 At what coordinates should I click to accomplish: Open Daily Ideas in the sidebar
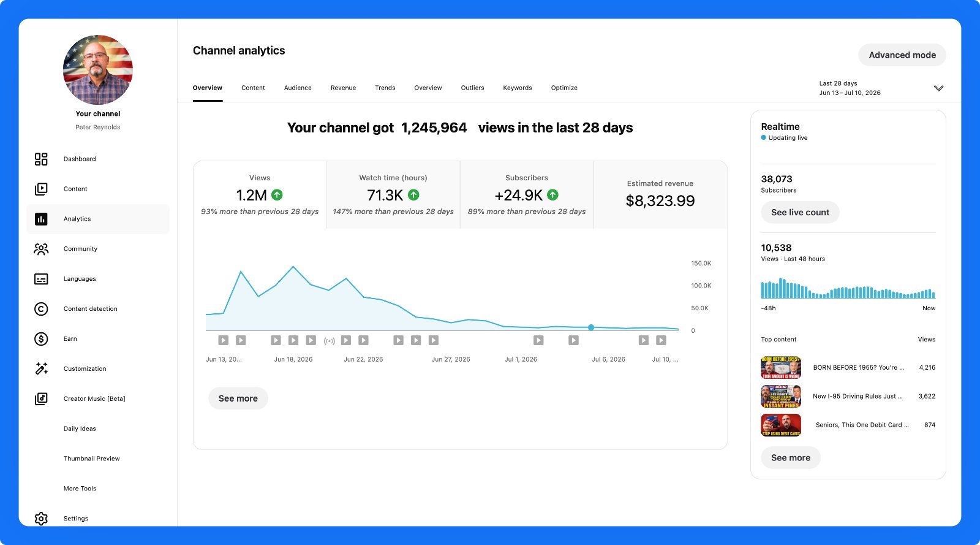pos(80,429)
